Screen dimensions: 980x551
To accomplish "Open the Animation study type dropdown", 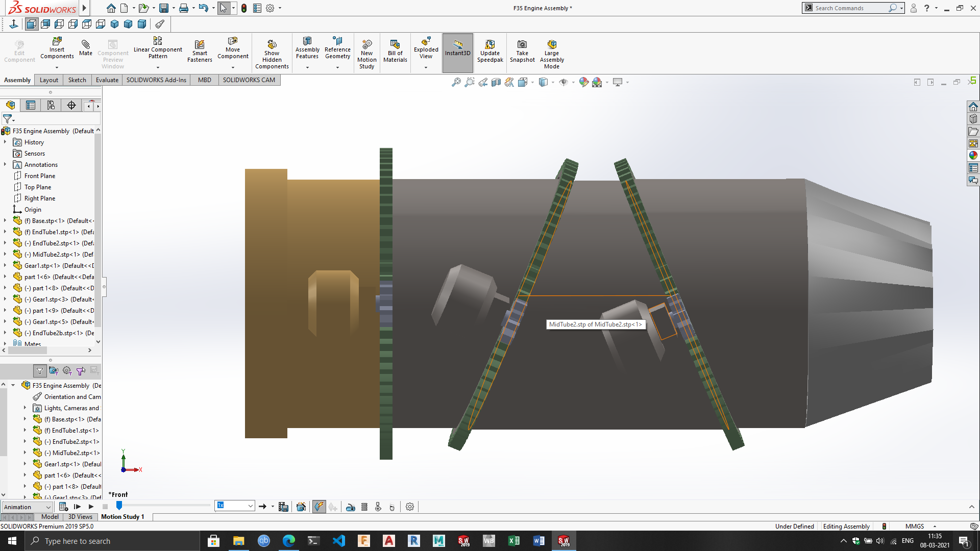I will click(x=27, y=507).
